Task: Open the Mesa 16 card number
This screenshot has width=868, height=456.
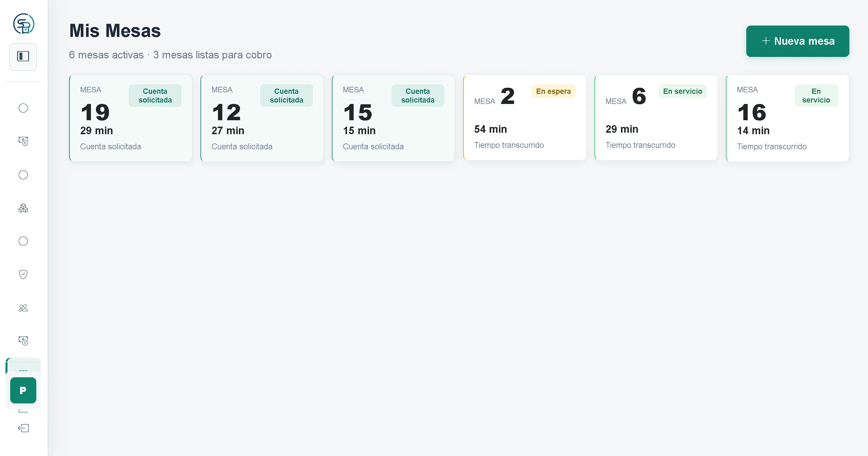Action: tap(752, 112)
